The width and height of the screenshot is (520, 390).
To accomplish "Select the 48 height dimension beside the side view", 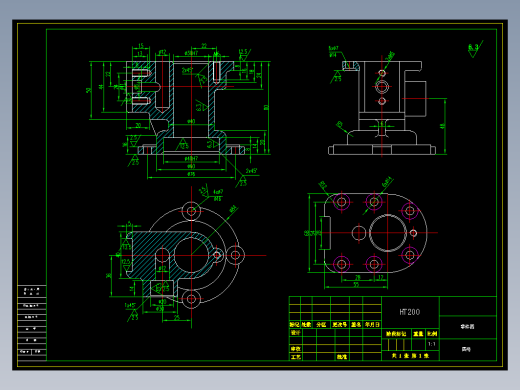I will point(442,126).
